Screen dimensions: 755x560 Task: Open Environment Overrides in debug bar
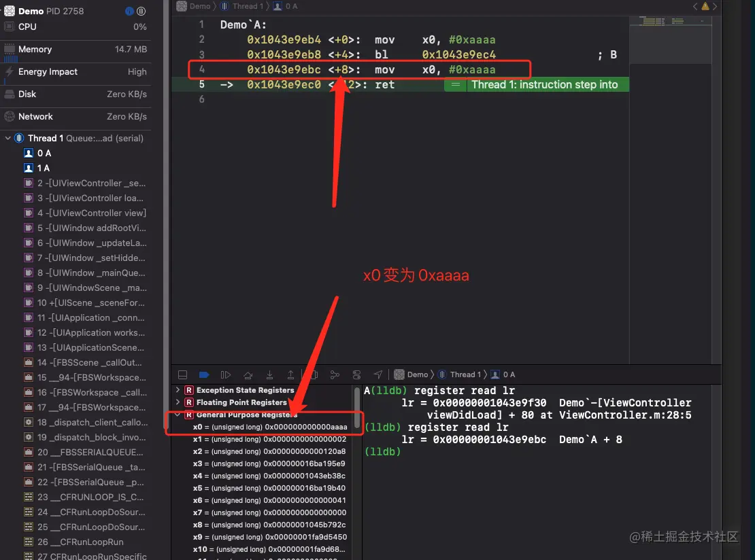tap(357, 374)
